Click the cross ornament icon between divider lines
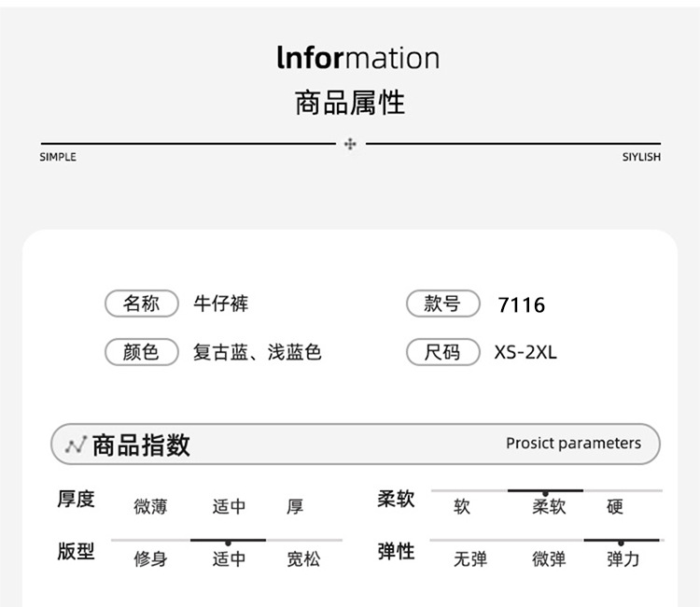This screenshot has height=607, width=700. click(350, 144)
